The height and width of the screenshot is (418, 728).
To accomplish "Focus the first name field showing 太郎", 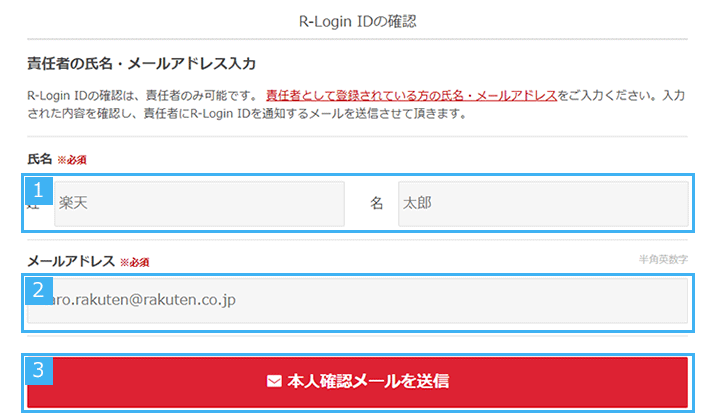I will pyautogui.click(x=542, y=203).
